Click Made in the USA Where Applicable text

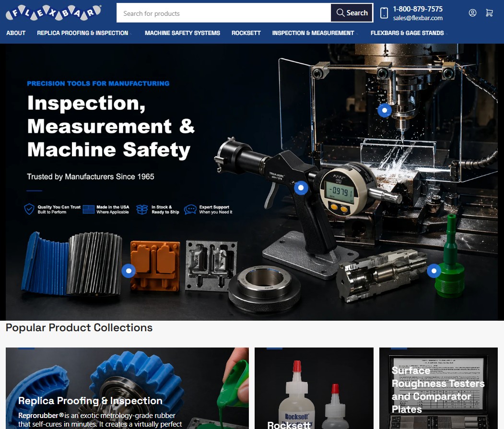coord(113,209)
